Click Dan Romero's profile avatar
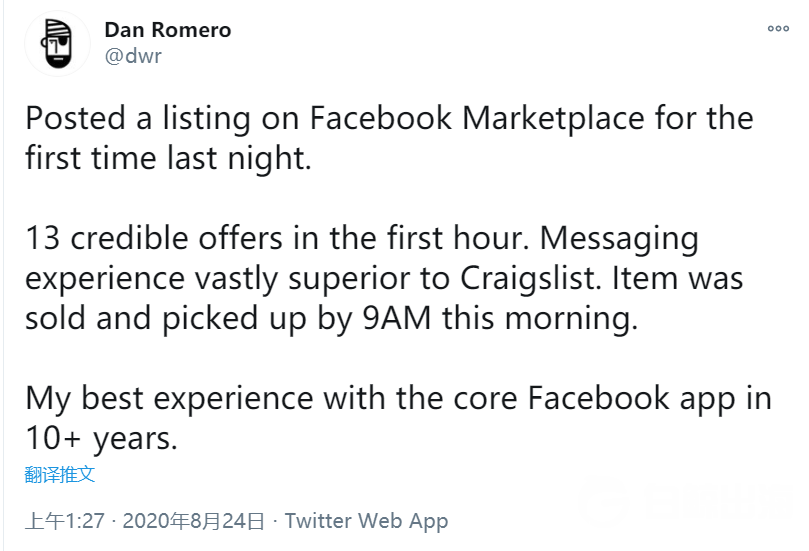 [58, 43]
